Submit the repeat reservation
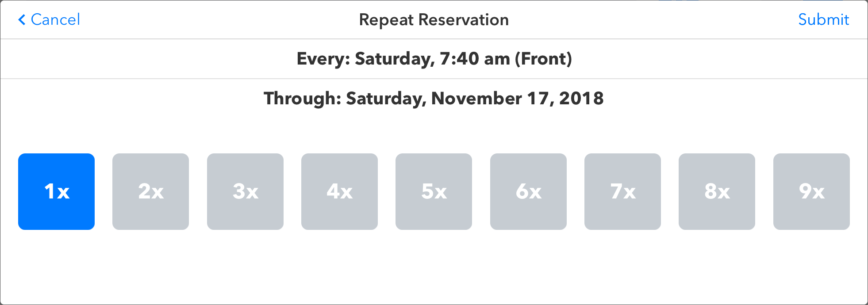Screen dimensions: 868x305 (x=823, y=19)
